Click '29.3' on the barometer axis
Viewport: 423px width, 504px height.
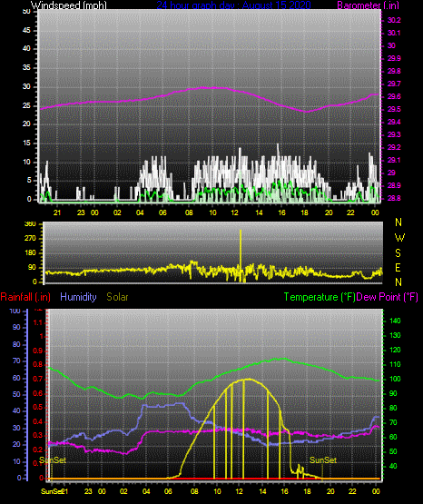[x=394, y=134]
